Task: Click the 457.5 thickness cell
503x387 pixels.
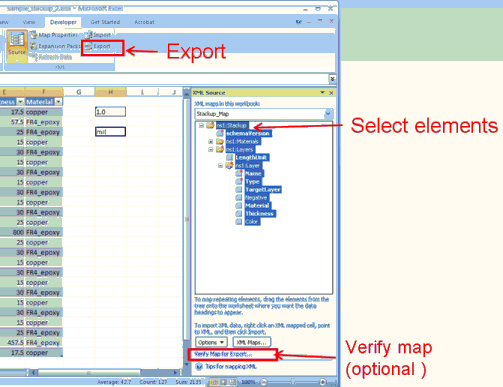Action: [x=12, y=342]
